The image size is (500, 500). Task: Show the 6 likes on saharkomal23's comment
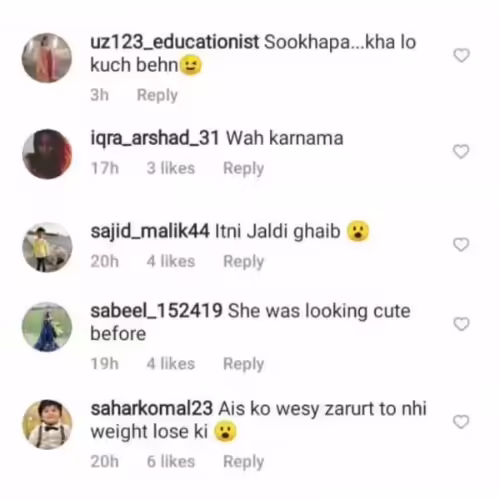click(x=171, y=461)
